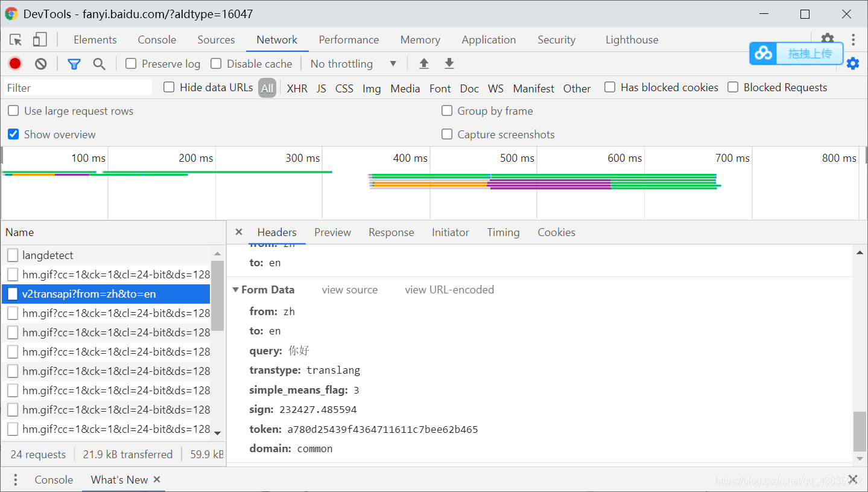Viewport: 868px width, 492px height.
Task: Click the cloud upload extension button
Action: click(x=796, y=54)
